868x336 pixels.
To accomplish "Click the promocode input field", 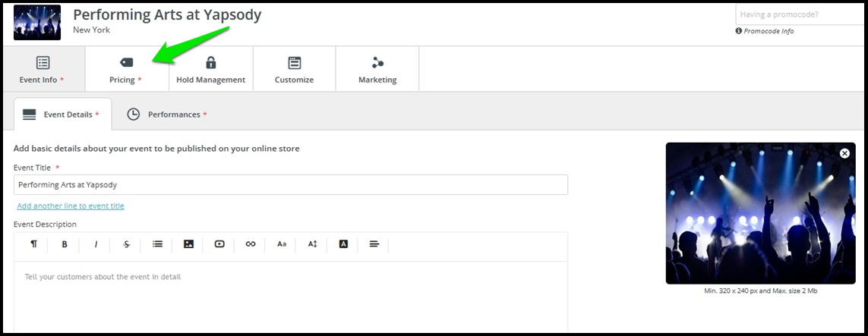I will click(801, 14).
